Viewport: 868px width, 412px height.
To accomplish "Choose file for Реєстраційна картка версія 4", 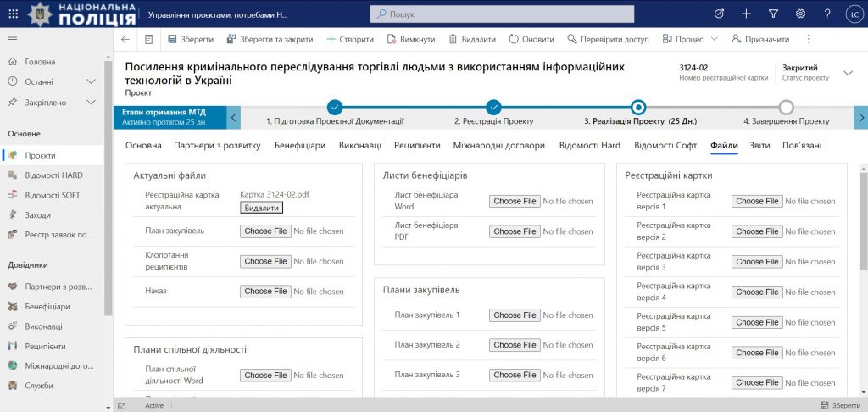I will coord(757,292).
